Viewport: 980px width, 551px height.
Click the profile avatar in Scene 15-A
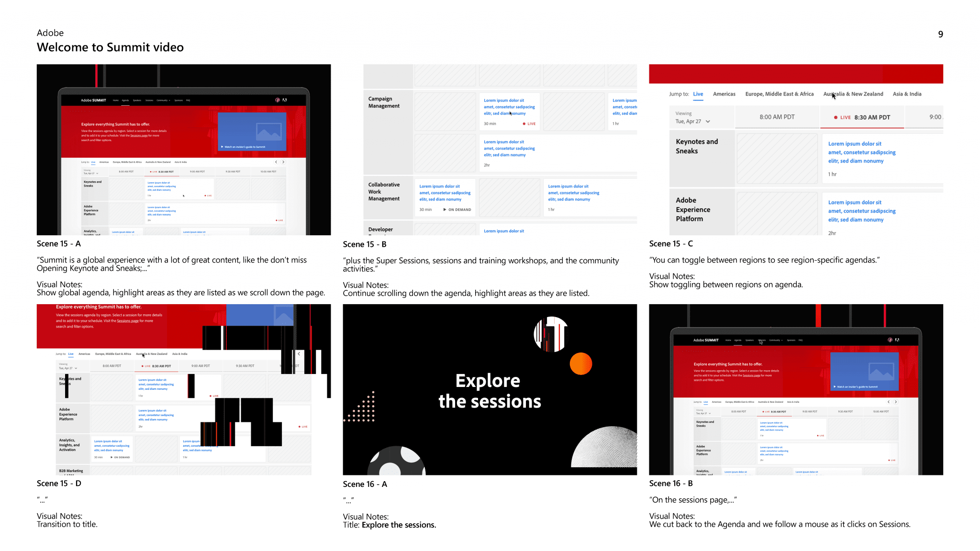[278, 100]
